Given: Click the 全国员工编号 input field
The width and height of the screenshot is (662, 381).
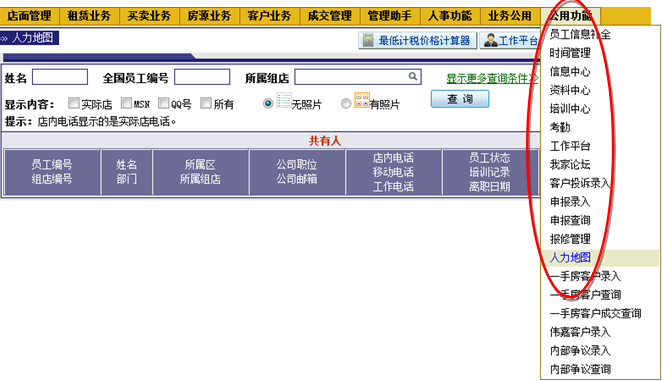Looking at the screenshot, I should tap(202, 77).
